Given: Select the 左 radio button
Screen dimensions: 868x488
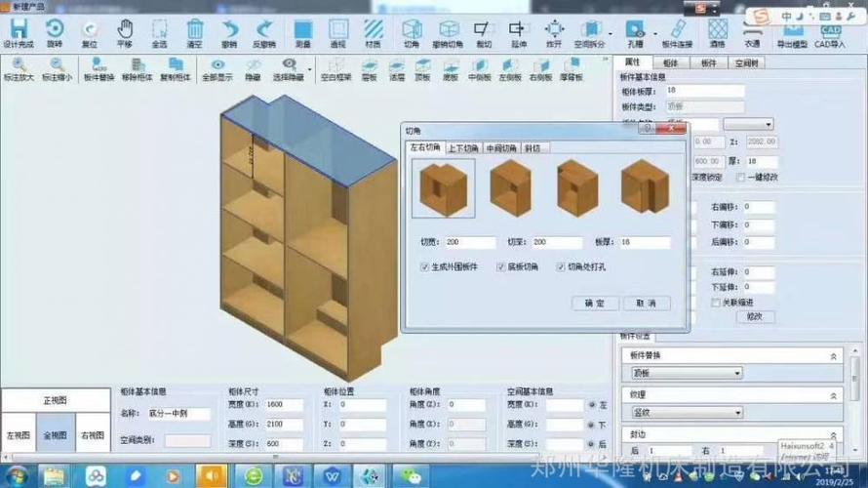Looking at the screenshot, I should (x=592, y=405).
